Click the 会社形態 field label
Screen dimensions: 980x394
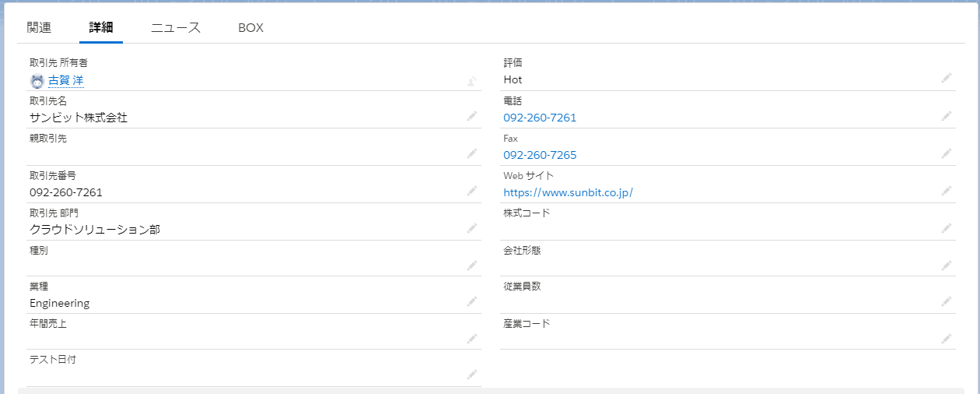[522, 251]
